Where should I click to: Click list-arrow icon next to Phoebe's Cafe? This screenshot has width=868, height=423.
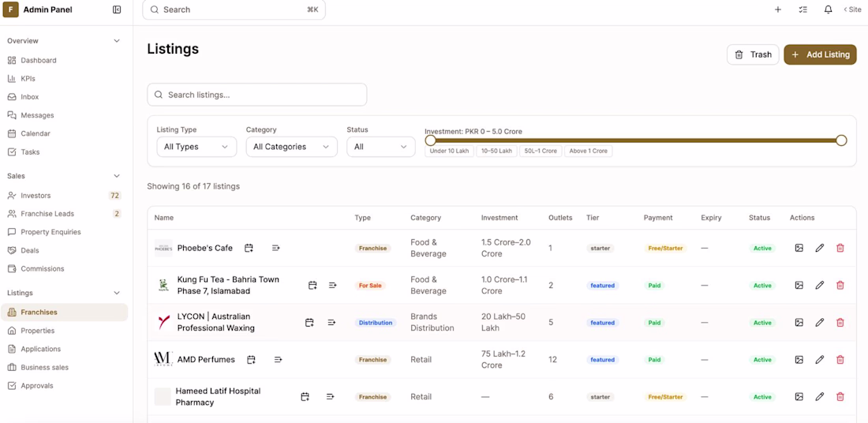click(x=275, y=248)
